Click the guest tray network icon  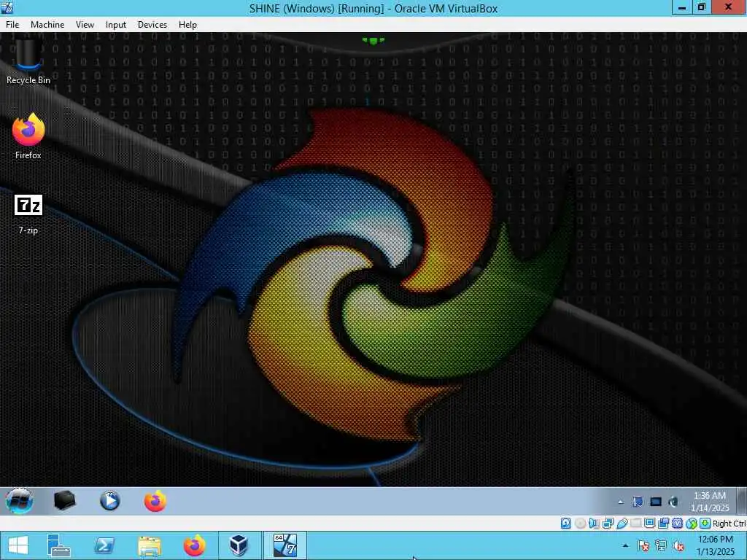point(638,502)
